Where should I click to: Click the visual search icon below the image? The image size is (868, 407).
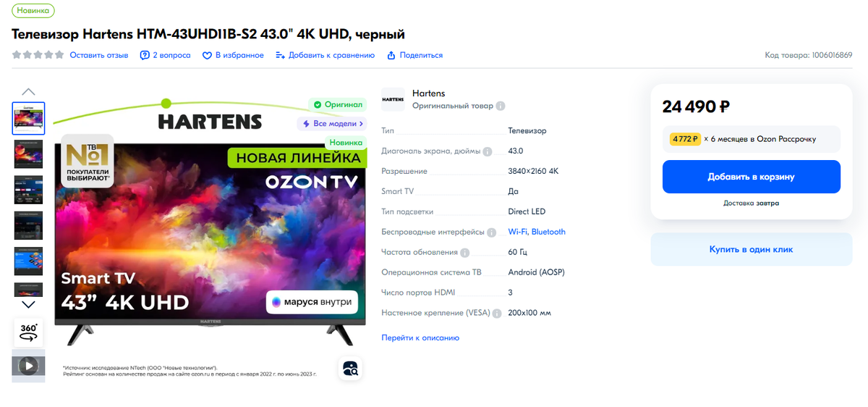[350, 369]
